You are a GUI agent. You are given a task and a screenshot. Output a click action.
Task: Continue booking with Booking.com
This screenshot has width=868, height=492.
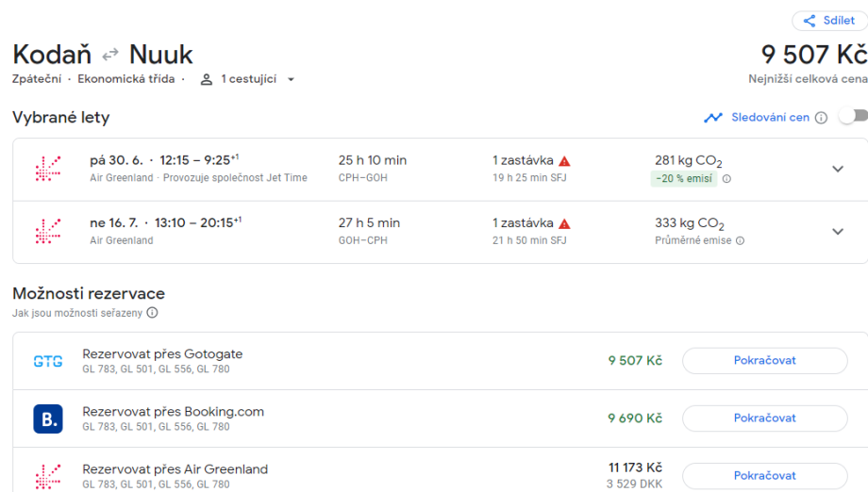(764, 418)
